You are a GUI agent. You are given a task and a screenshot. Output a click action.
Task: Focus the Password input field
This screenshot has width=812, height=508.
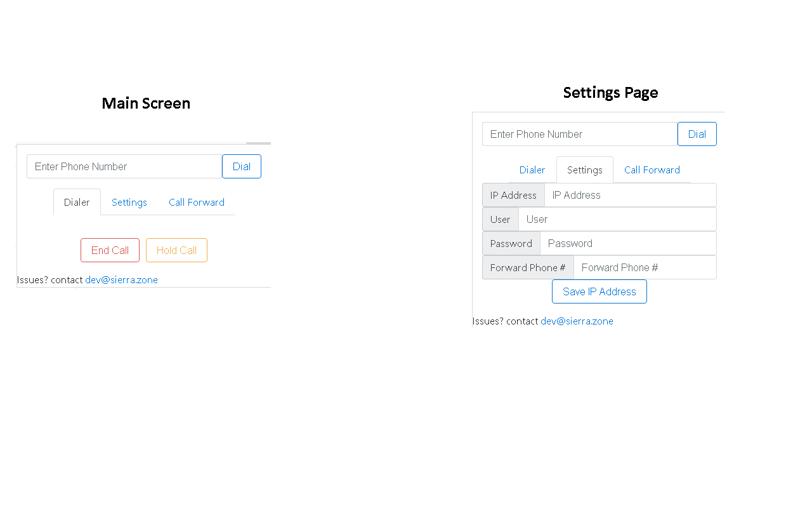click(x=628, y=243)
